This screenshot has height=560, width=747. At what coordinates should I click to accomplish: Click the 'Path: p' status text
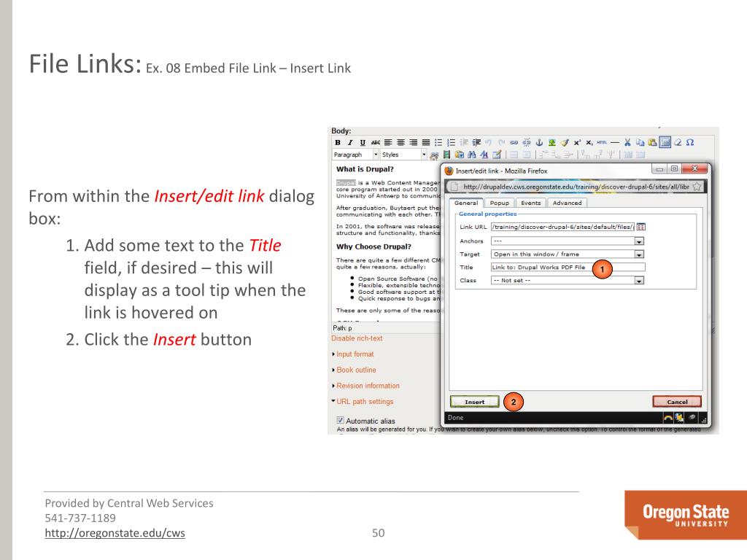pyautogui.click(x=342, y=328)
